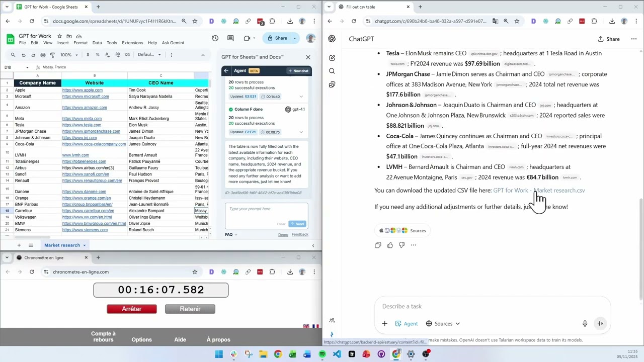
Task: Click the increase decimal places icon
Action: tap(117, 55)
